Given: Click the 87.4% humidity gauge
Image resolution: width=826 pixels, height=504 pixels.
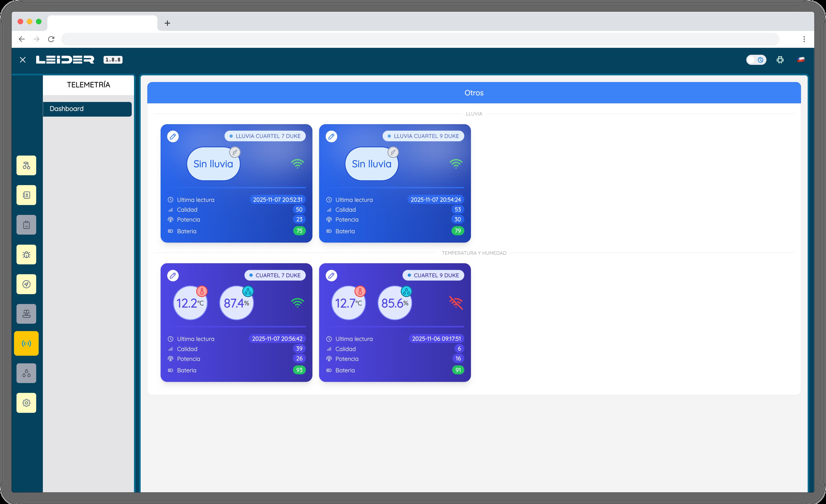Looking at the screenshot, I should pyautogui.click(x=236, y=303).
